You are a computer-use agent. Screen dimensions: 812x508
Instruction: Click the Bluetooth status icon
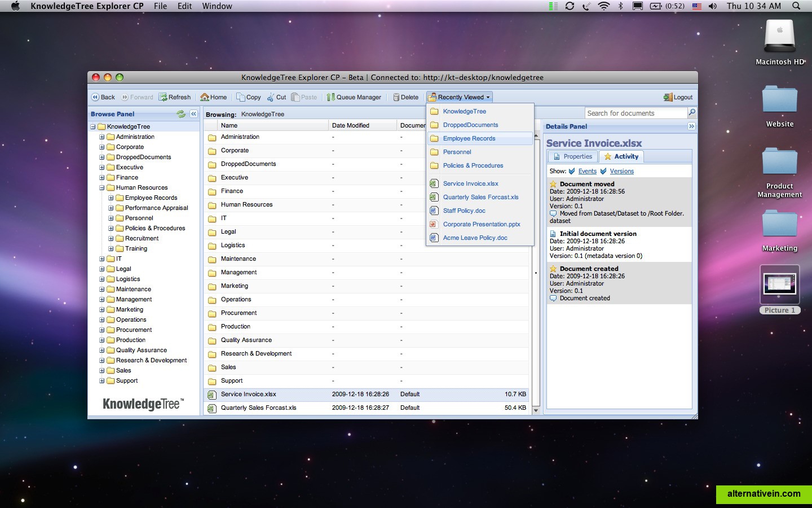621,6
